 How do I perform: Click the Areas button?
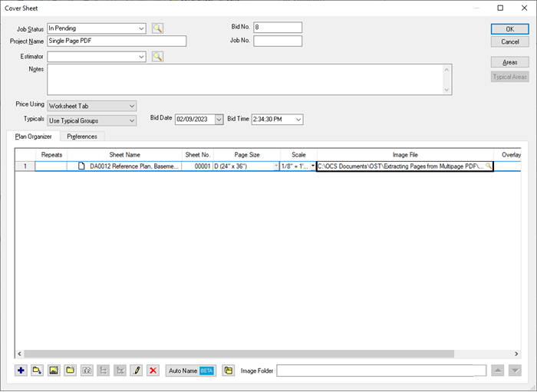[x=510, y=62]
